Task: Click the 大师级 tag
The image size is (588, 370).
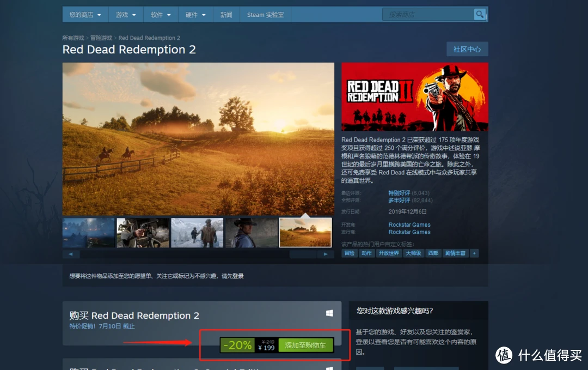Action: tap(414, 253)
